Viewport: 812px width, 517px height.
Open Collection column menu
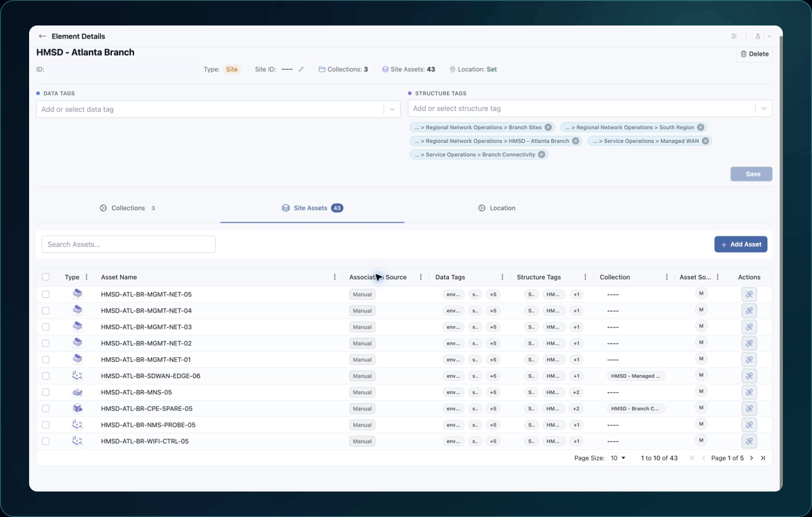click(x=667, y=277)
